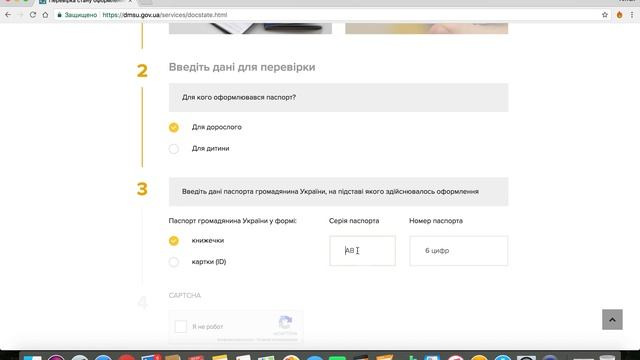The image size is (640, 360).
Task: Focus the 'Номер паспорта' six-digit field
Action: pyautogui.click(x=459, y=251)
